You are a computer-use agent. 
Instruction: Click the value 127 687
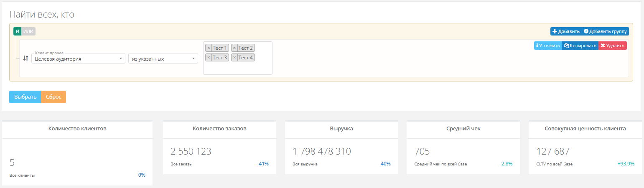tap(553, 151)
